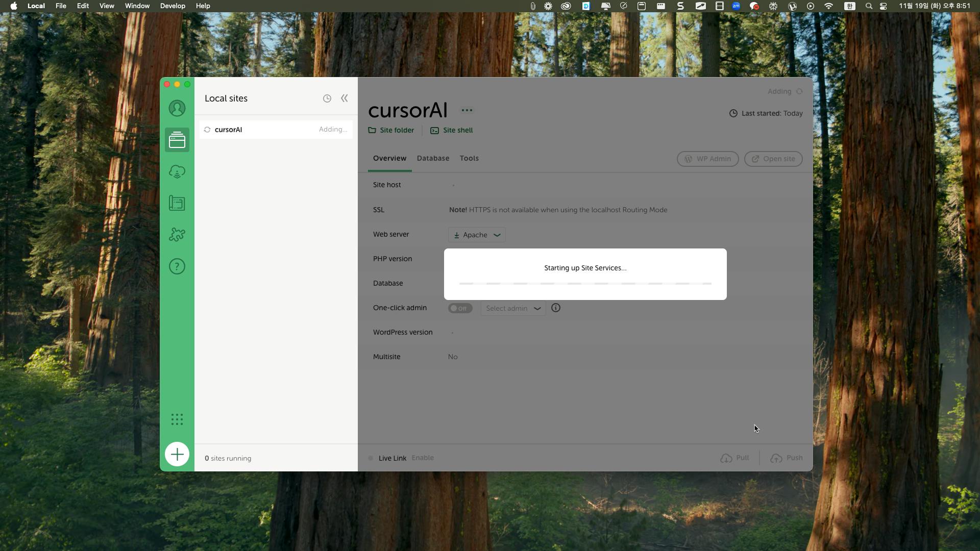Image resolution: width=980 pixels, height=551 pixels.
Task: Open the nine-dot apps grid icon
Action: tap(177, 419)
